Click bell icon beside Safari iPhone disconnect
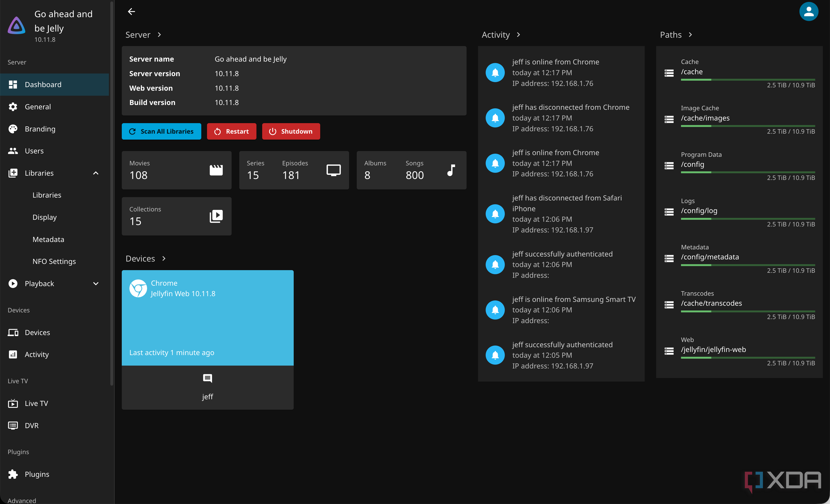Viewport: 830px width, 504px height. pyautogui.click(x=495, y=214)
